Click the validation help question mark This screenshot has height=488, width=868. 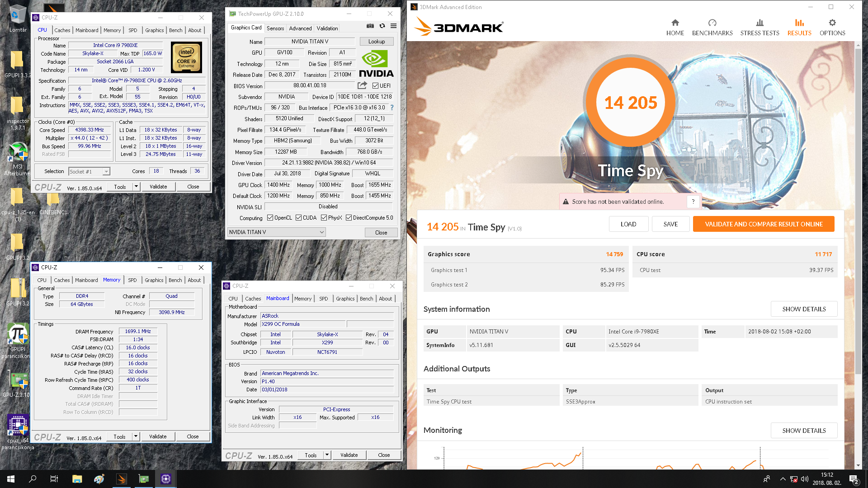pyautogui.click(x=693, y=202)
